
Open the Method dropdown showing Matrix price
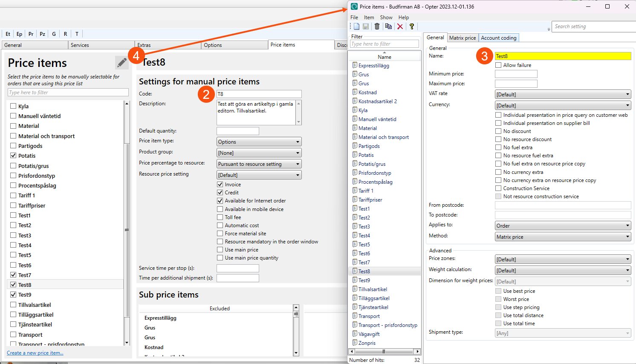click(563, 237)
